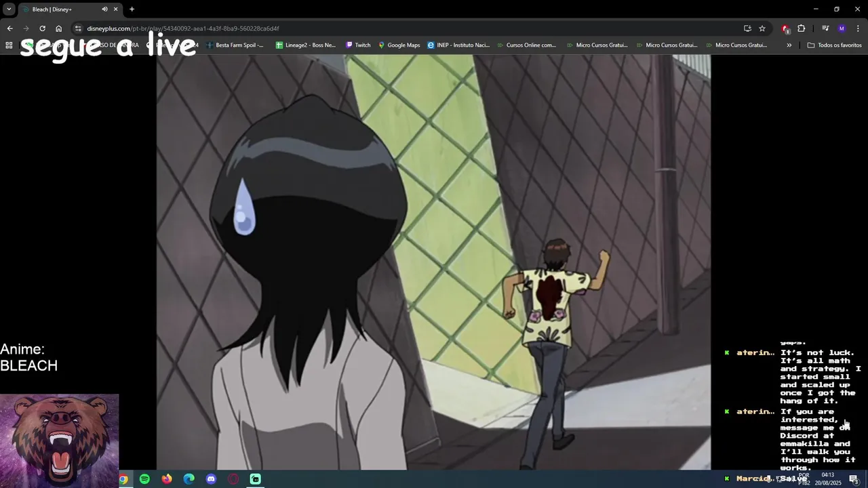Open the INEP - Instituto bookmark
Screen dimensions: 868x488
[458, 45]
